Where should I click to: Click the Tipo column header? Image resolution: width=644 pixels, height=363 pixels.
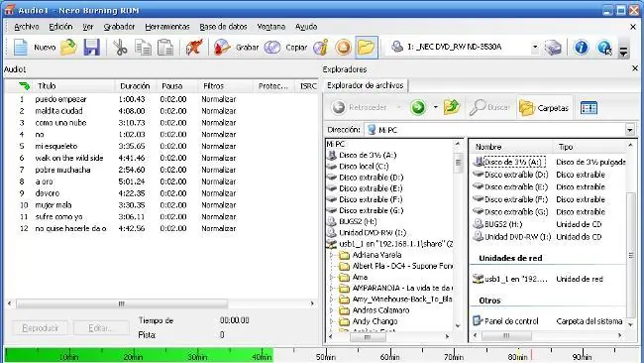pos(590,147)
